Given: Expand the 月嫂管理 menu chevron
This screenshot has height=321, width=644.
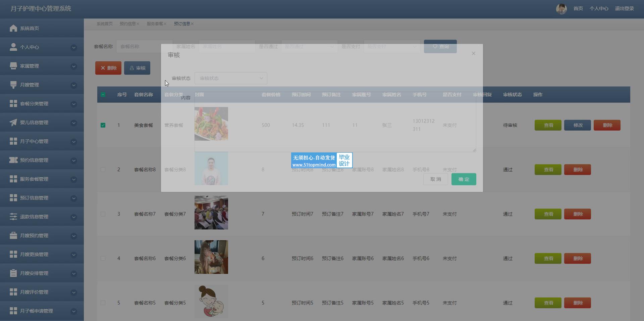Looking at the screenshot, I should pos(74,85).
